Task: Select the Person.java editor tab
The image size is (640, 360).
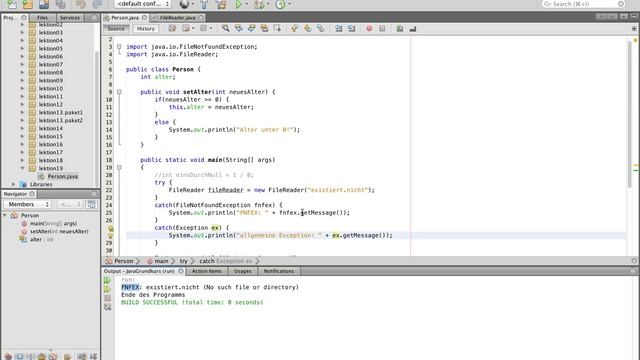Action: click(125, 18)
